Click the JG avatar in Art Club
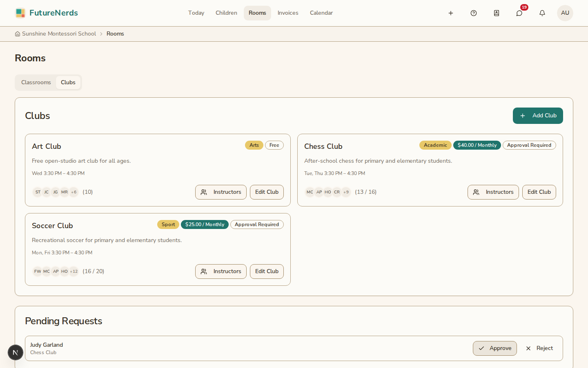Screen dimensions: 588x368 point(56,192)
